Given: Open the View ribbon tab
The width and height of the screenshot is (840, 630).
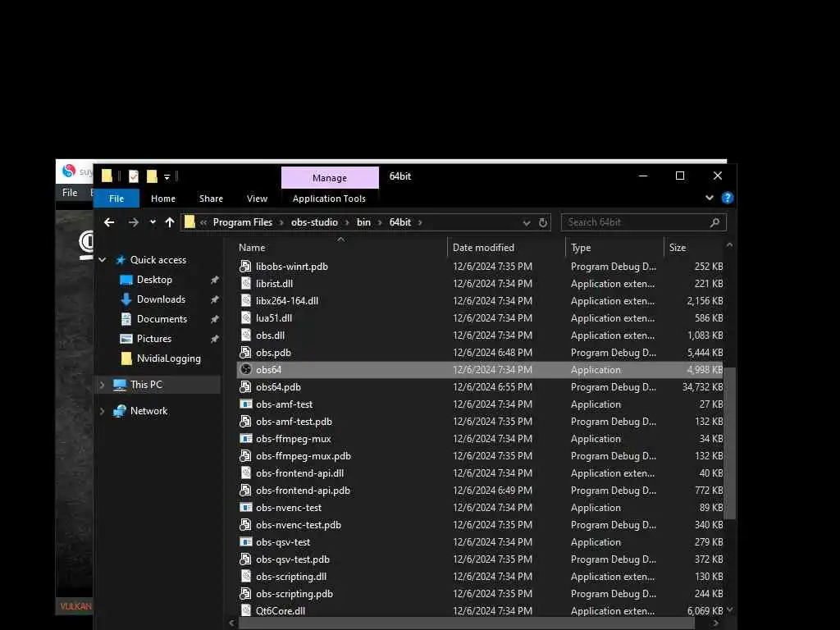Looking at the screenshot, I should click(x=257, y=199).
